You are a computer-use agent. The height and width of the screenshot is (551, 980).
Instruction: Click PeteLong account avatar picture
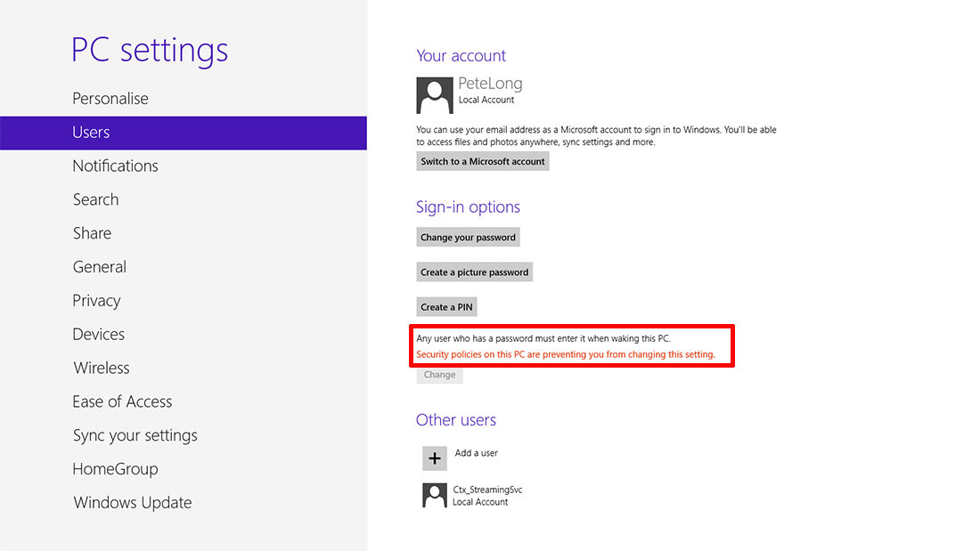pyautogui.click(x=435, y=95)
